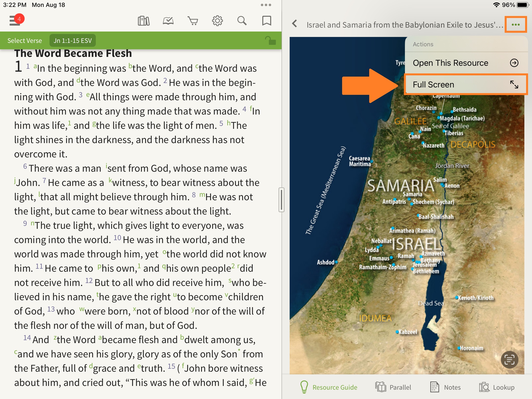Tap Select Verse button
532x399 pixels.
[25, 40]
